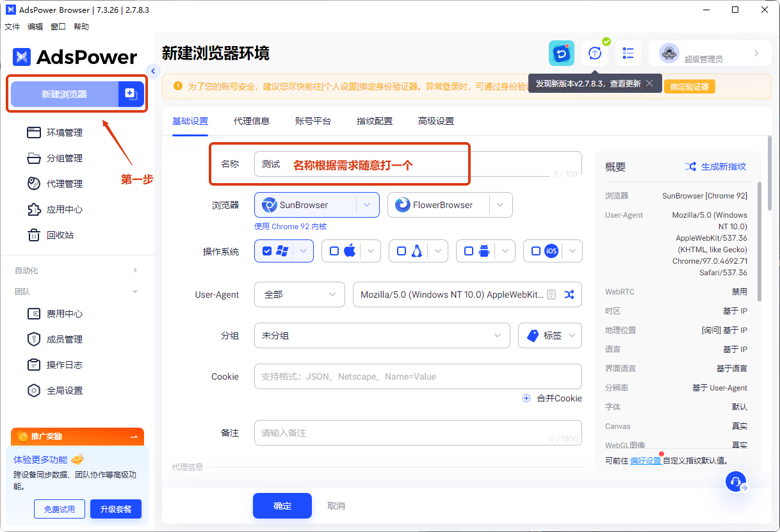Click the 绑定验证器 button
780x532 pixels.
(x=690, y=86)
